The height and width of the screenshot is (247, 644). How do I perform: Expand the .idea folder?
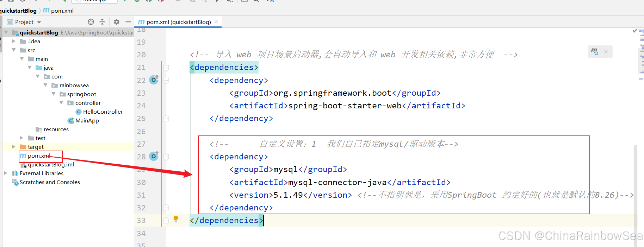(x=14, y=41)
